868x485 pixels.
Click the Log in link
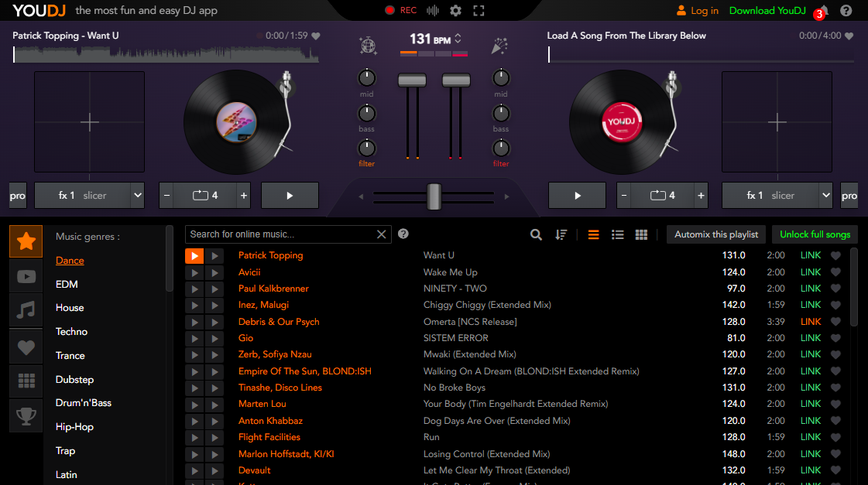point(697,11)
